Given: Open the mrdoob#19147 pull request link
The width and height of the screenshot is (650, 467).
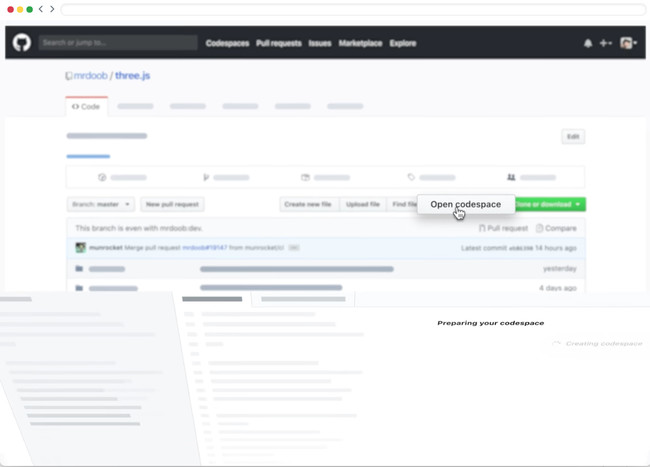Looking at the screenshot, I should [204, 247].
